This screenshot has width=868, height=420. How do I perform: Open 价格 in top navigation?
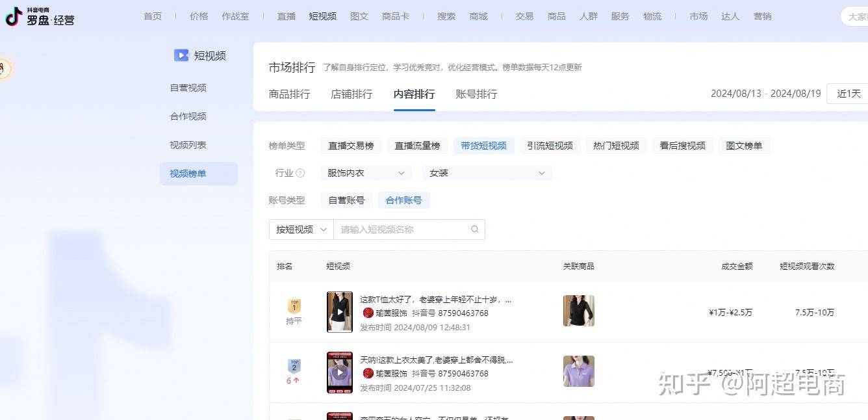pyautogui.click(x=199, y=16)
